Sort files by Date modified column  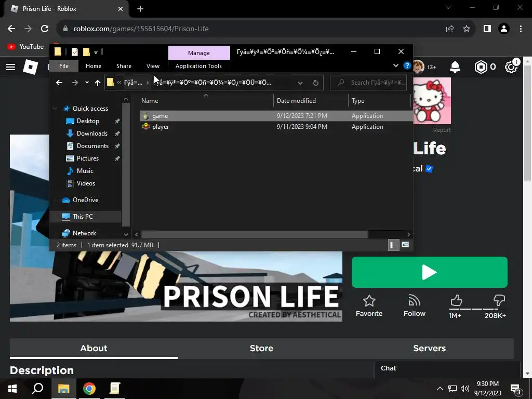click(311, 101)
